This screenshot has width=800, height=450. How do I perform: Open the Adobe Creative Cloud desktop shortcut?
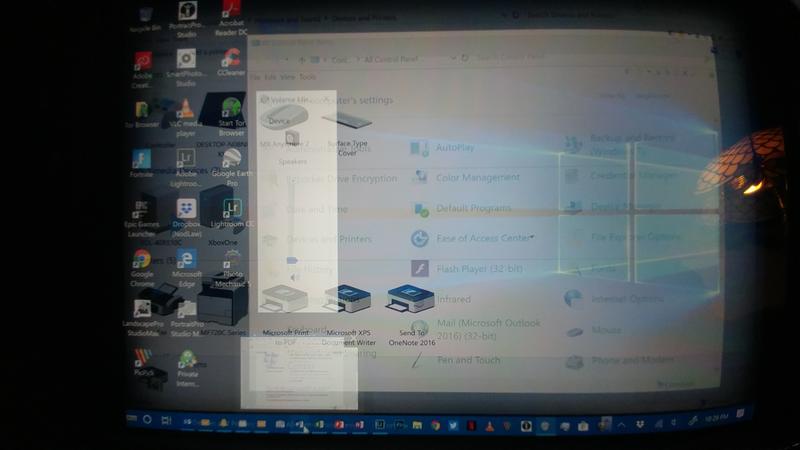142,69
